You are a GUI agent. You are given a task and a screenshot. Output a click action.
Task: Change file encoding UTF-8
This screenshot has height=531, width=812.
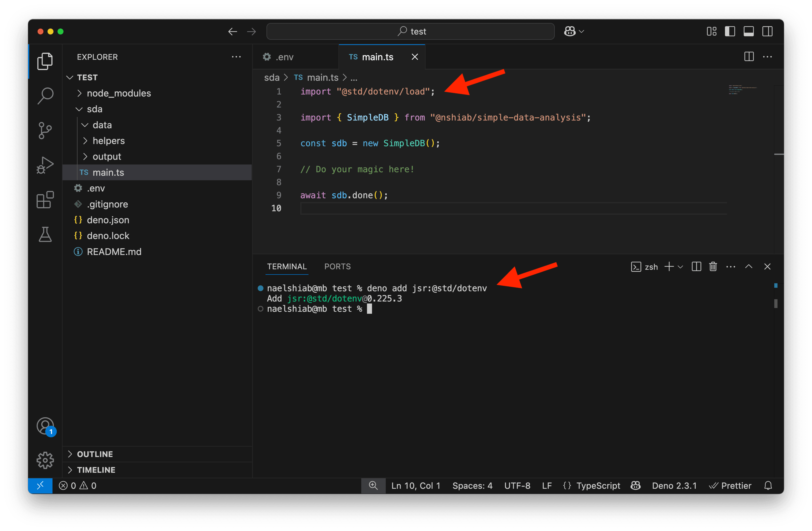pyautogui.click(x=517, y=485)
